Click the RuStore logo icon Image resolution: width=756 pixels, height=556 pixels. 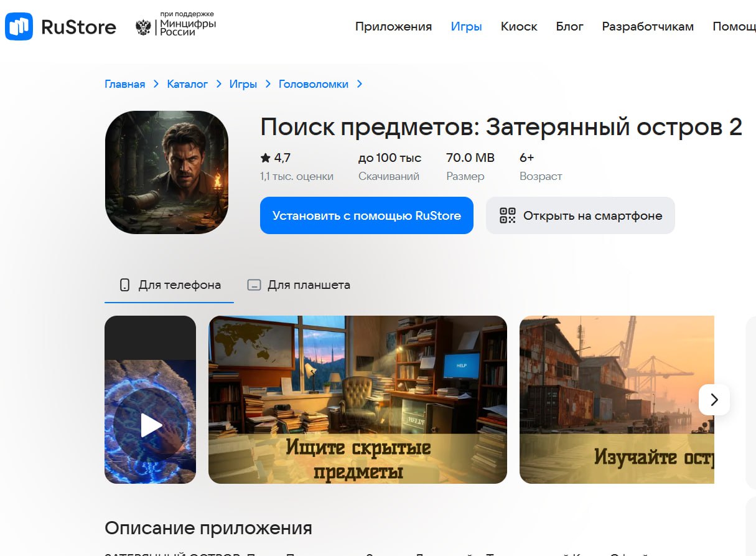19,26
